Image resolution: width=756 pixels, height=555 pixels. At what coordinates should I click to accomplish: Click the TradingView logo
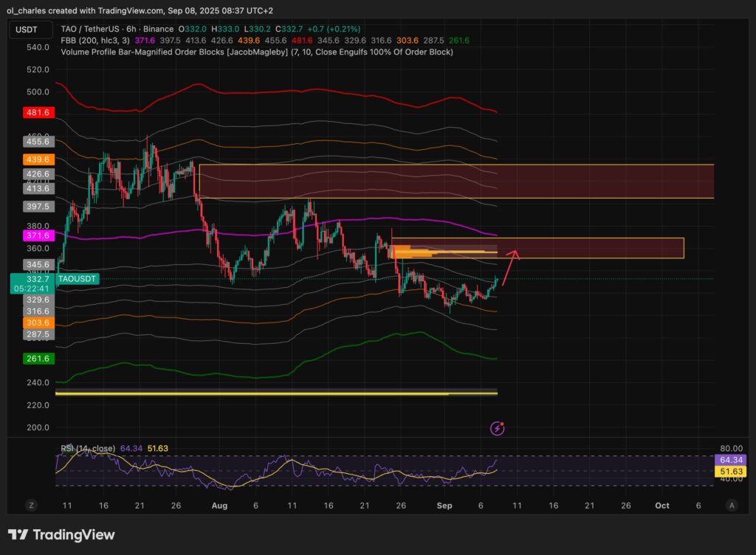click(61, 535)
